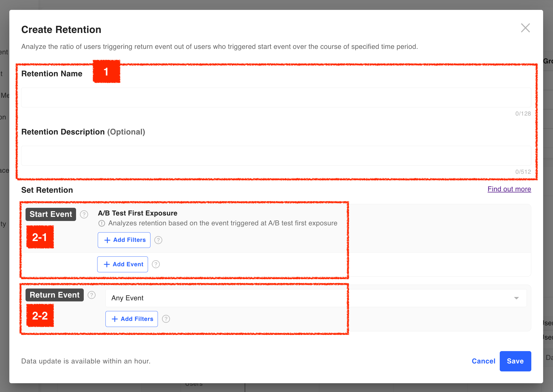553x392 pixels.
Task: Click the Add Event button
Action: [x=122, y=264]
